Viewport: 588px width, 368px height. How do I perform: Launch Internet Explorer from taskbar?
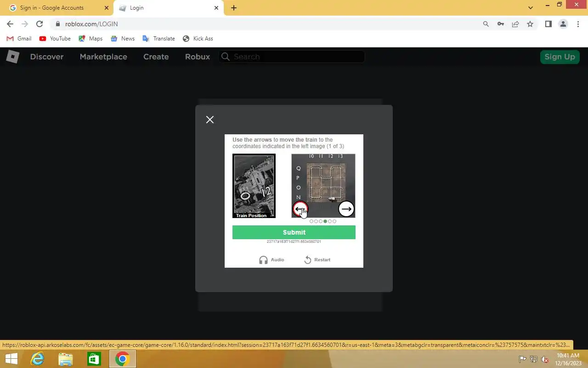(x=37, y=359)
